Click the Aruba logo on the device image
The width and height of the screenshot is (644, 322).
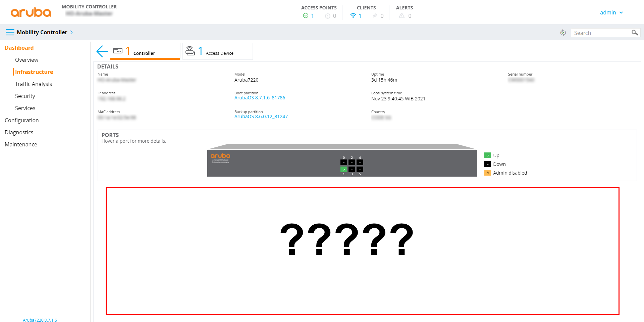pos(220,157)
